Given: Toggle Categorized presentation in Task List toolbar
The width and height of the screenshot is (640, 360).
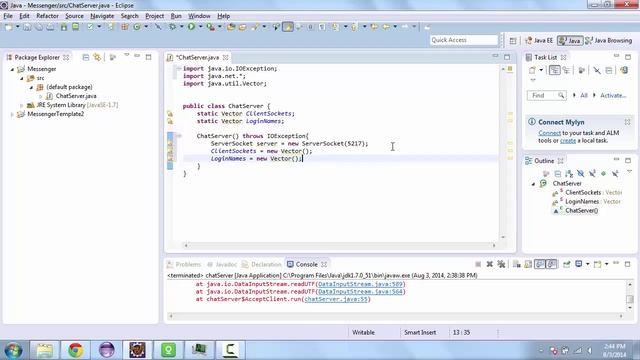Looking at the screenshot, I should coord(554,70).
